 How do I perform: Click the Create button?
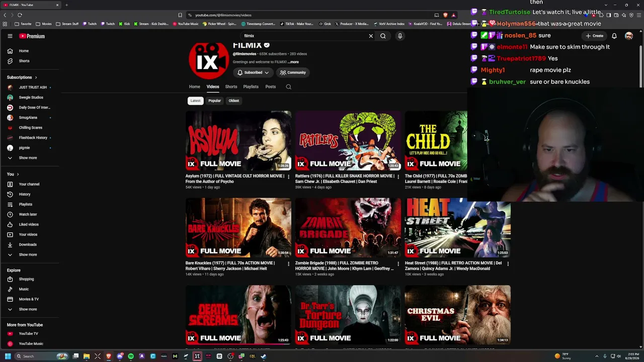595,36
